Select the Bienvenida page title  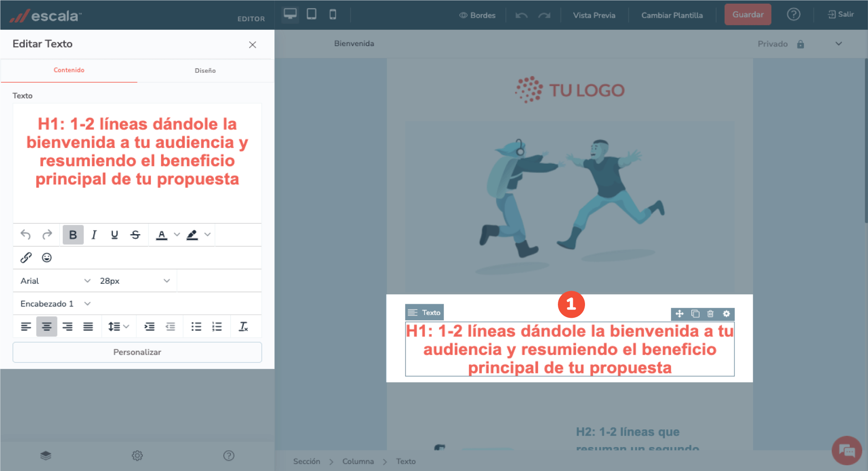pyautogui.click(x=354, y=43)
